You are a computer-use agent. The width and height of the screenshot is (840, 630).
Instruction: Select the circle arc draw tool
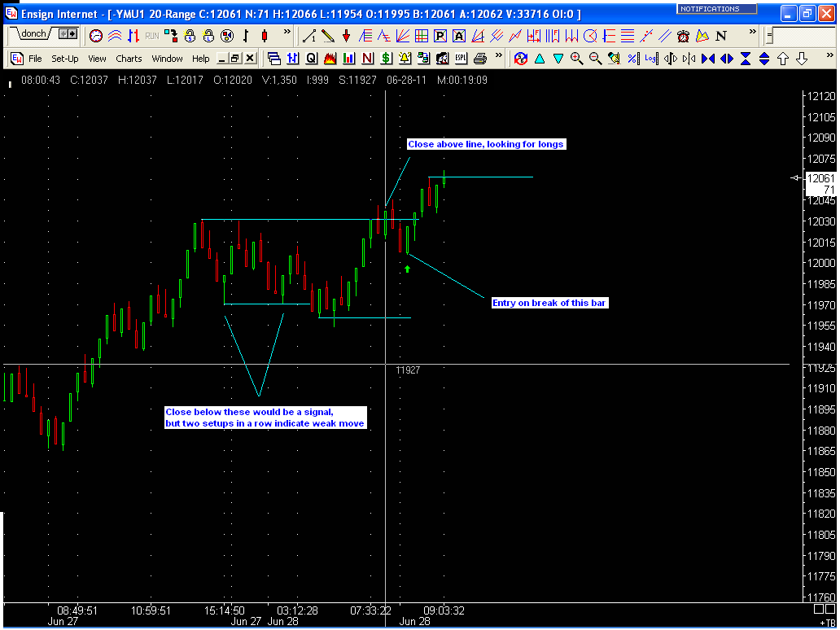point(590,36)
